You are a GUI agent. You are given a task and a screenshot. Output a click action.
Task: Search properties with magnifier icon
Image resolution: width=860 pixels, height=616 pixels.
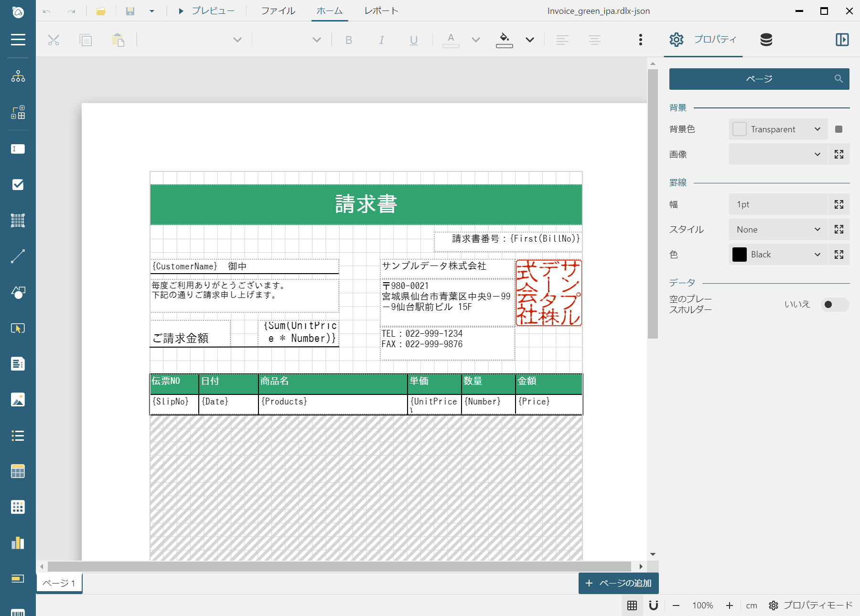pos(838,79)
